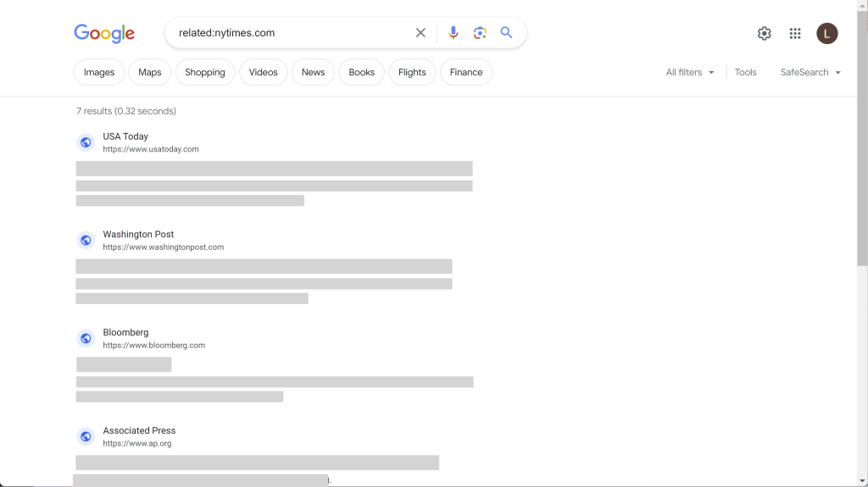Click the Washington Post globe favicon
Image resolution: width=868 pixels, height=487 pixels.
[86, 241]
